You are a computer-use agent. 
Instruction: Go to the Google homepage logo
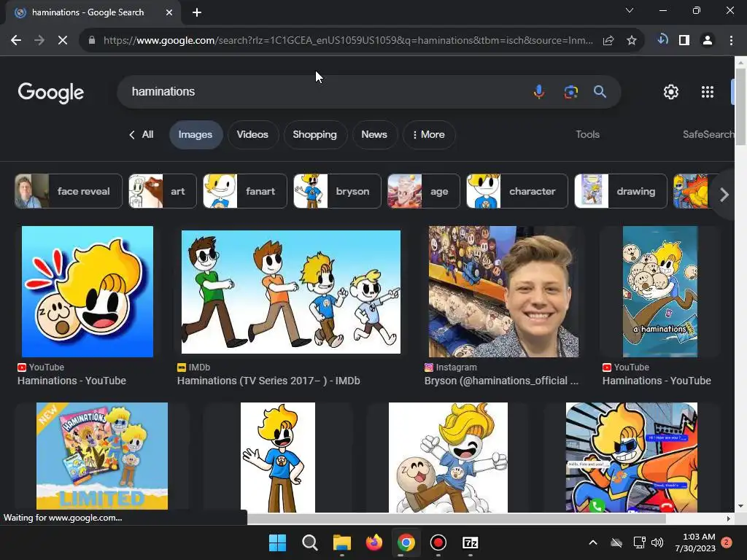coord(51,93)
